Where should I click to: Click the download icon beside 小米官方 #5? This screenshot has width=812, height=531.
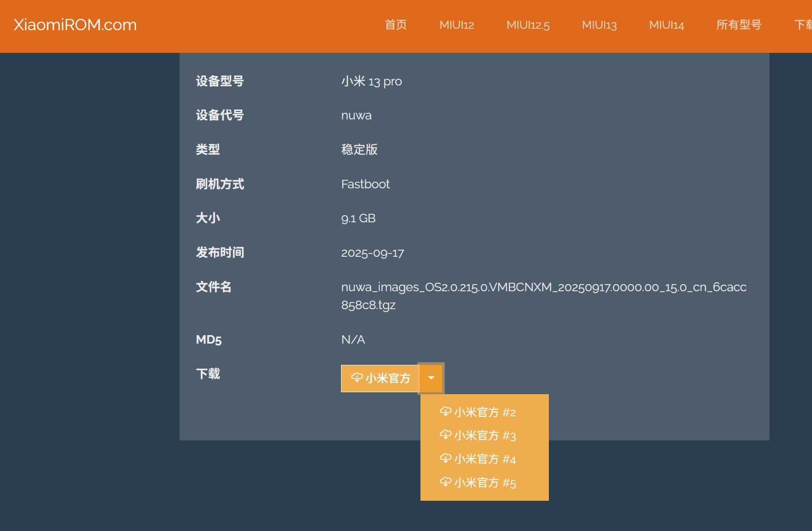click(x=445, y=482)
